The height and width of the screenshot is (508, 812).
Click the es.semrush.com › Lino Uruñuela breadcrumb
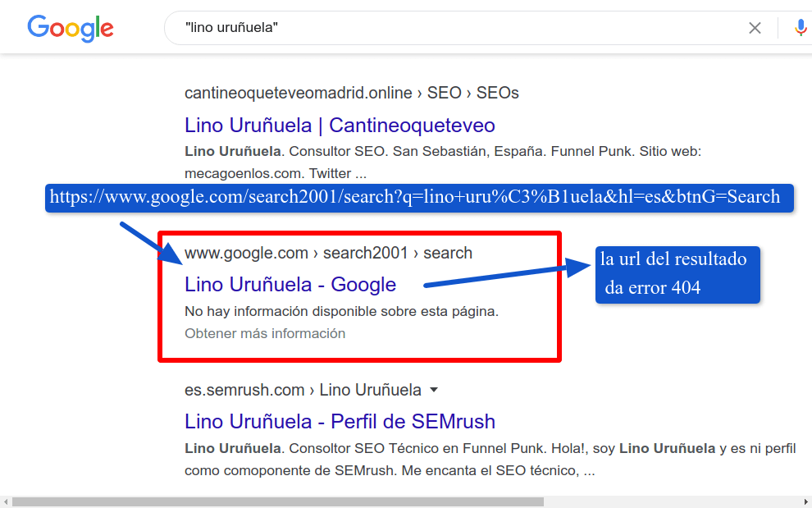303,390
